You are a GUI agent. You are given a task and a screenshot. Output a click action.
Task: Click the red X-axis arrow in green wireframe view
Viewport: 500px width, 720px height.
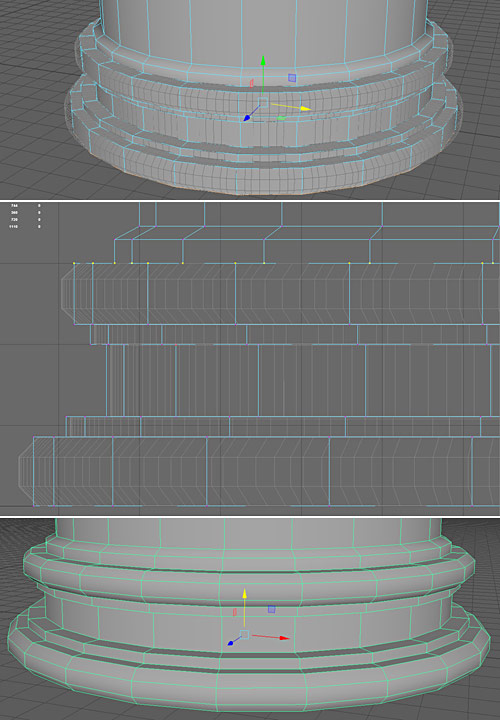click(285, 638)
